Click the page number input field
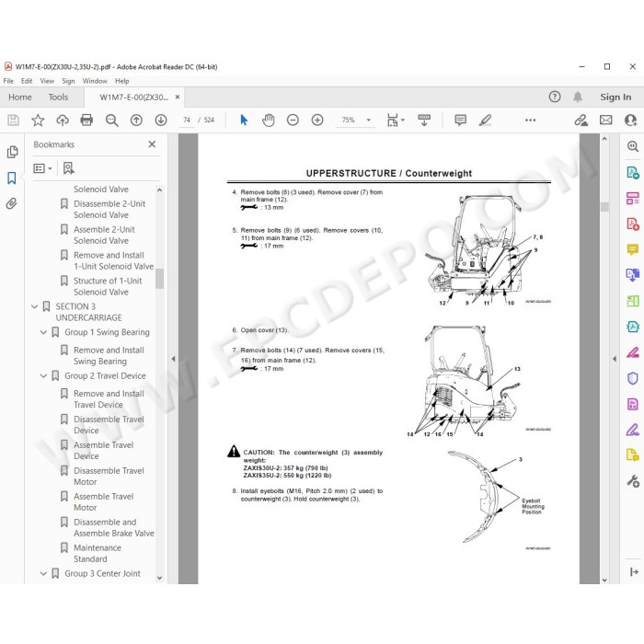Screen dimensions: 644x644 pos(187,120)
